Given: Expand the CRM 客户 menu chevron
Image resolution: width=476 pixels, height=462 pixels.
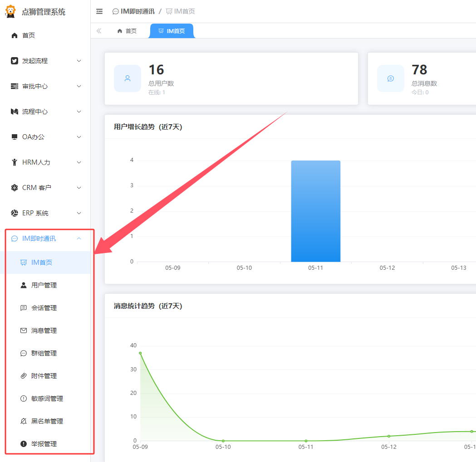Looking at the screenshot, I should (79, 188).
